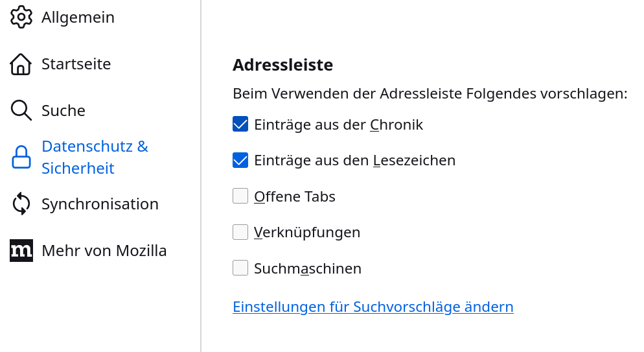Open the Allgemein settings label
This screenshot has height=352, width=644.
(78, 18)
